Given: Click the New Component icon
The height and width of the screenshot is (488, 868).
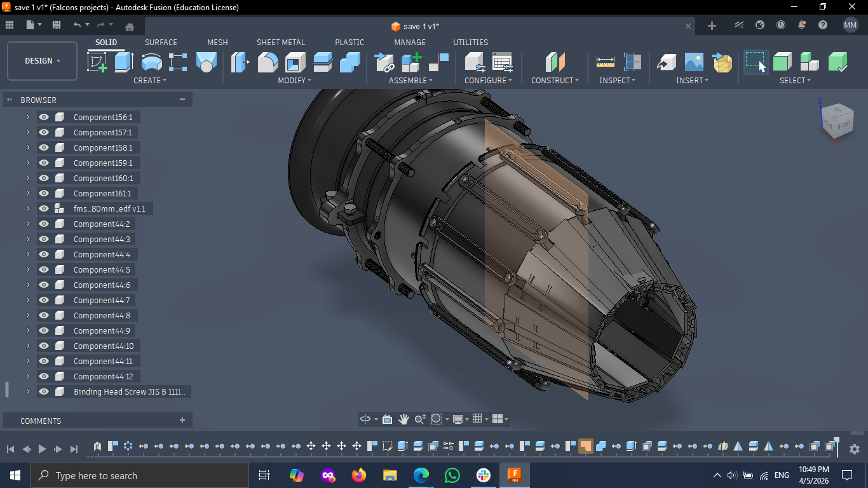Looking at the screenshot, I should pyautogui.click(x=411, y=62).
